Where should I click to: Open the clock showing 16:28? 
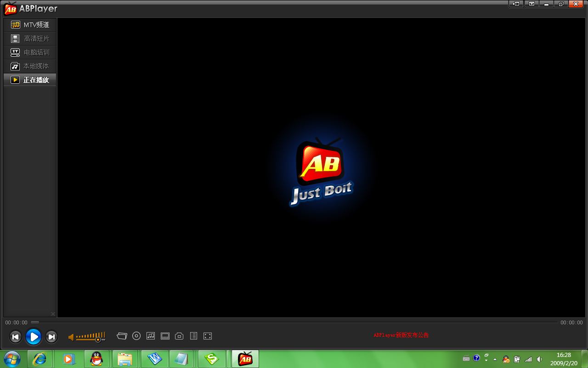[x=564, y=359]
